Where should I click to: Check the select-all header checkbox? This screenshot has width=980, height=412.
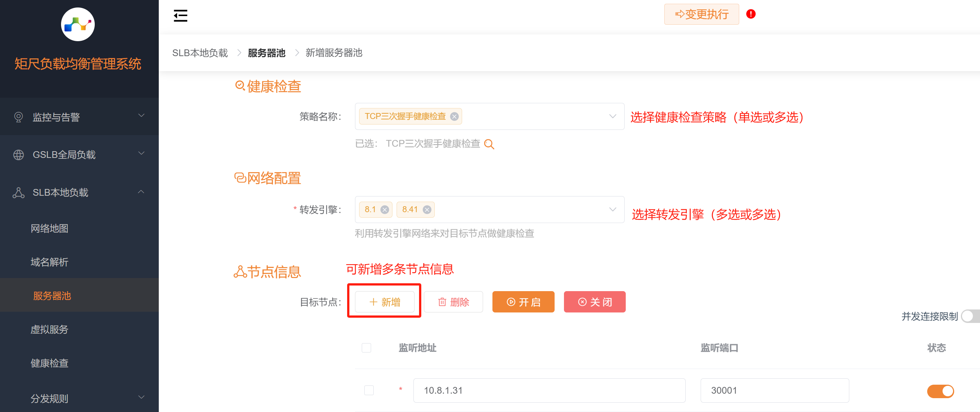point(366,348)
